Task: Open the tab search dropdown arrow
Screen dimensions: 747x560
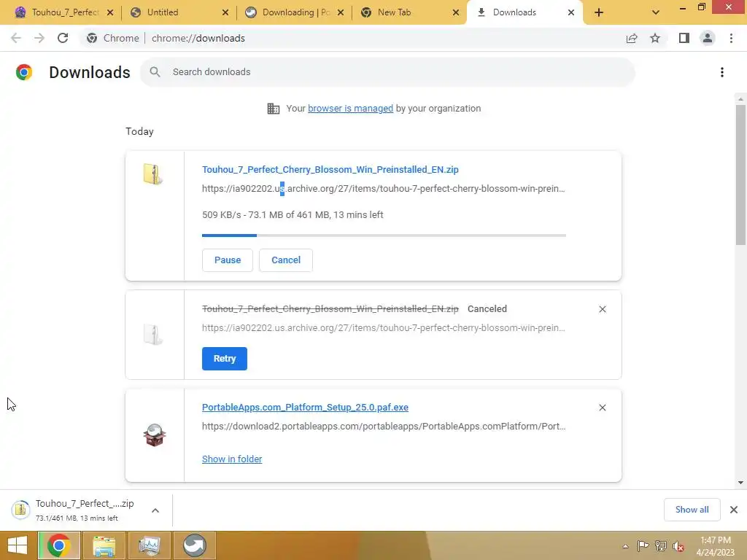Action: click(656, 12)
